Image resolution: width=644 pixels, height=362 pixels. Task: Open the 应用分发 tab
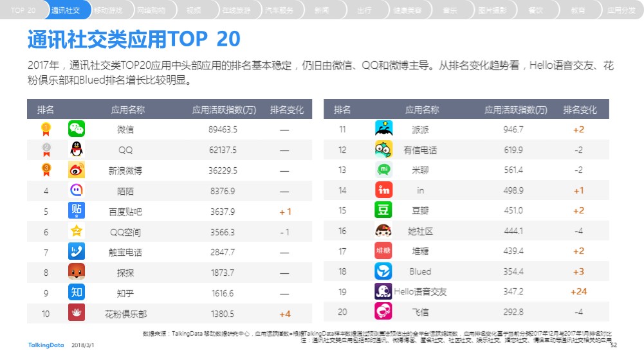pyautogui.click(x=621, y=10)
